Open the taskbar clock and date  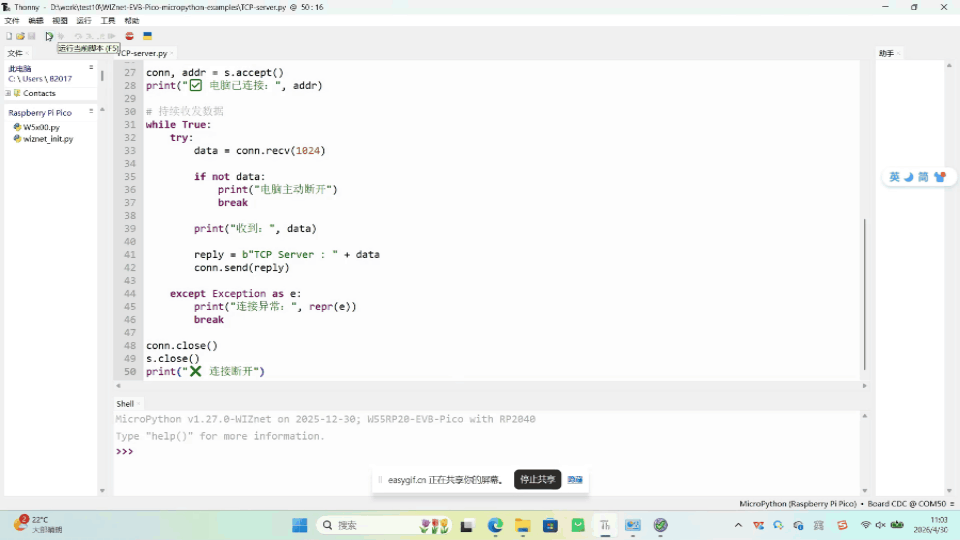(x=931, y=525)
